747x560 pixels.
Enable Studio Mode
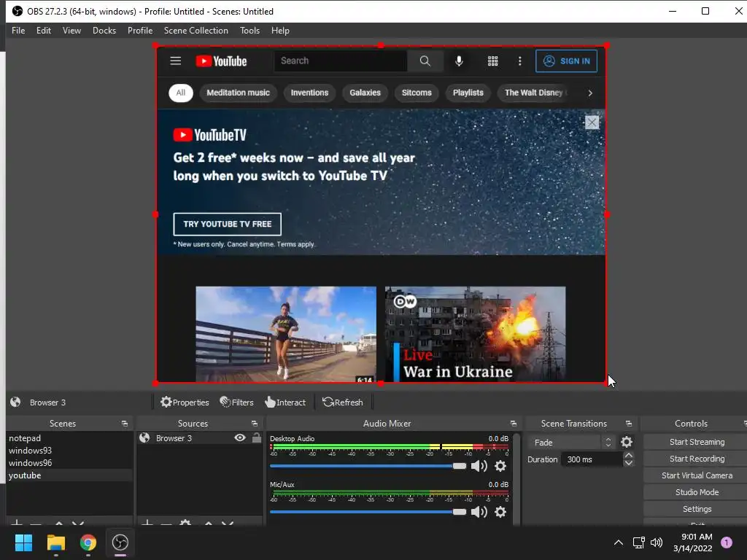pos(697,492)
